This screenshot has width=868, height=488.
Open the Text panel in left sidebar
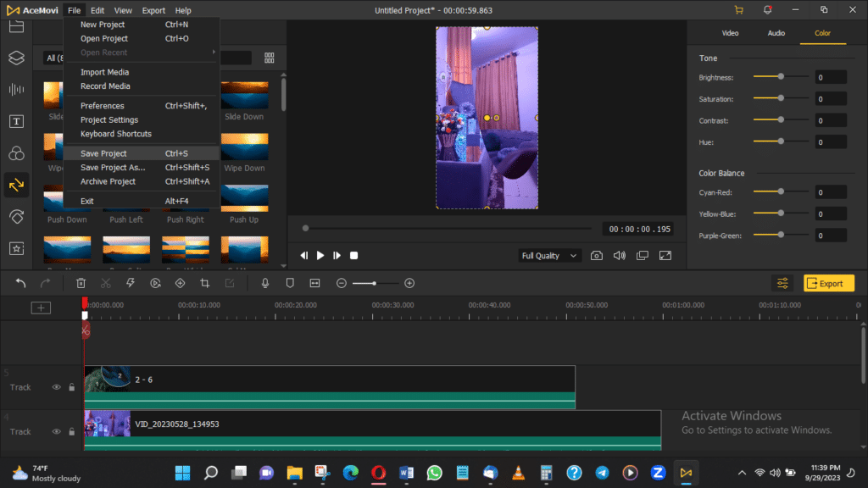click(x=16, y=121)
